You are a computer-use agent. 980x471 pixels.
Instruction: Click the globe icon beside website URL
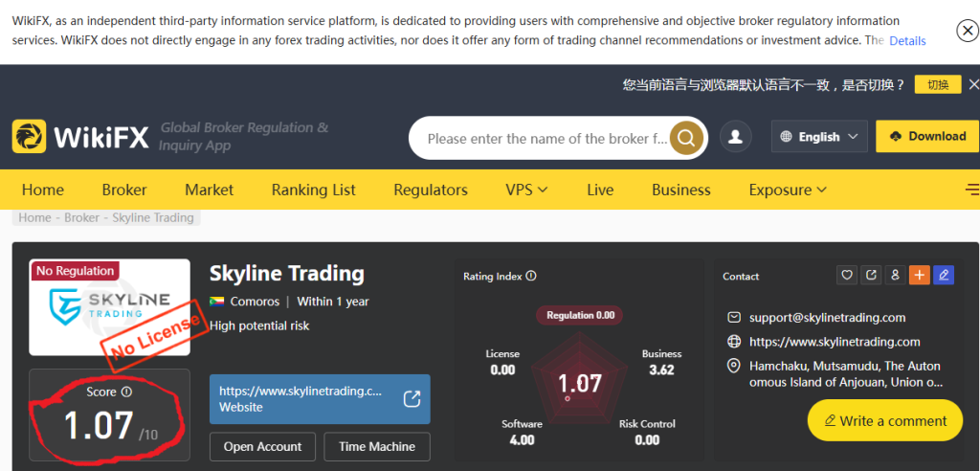pyautogui.click(x=734, y=342)
